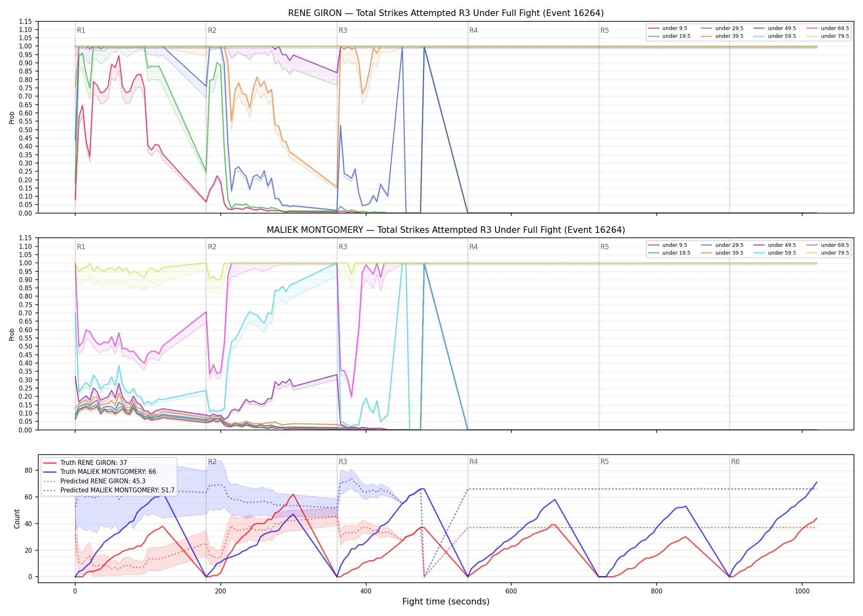The width and height of the screenshot is (863, 616).
Task: Click the 1.15 tick on Maliek Montgomery chart
Action: pos(25,238)
